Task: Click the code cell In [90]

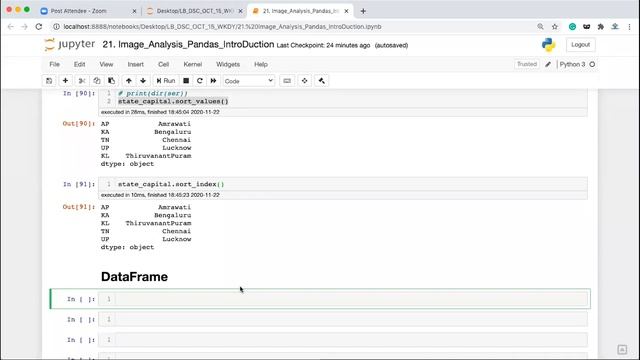Action: (x=343, y=98)
